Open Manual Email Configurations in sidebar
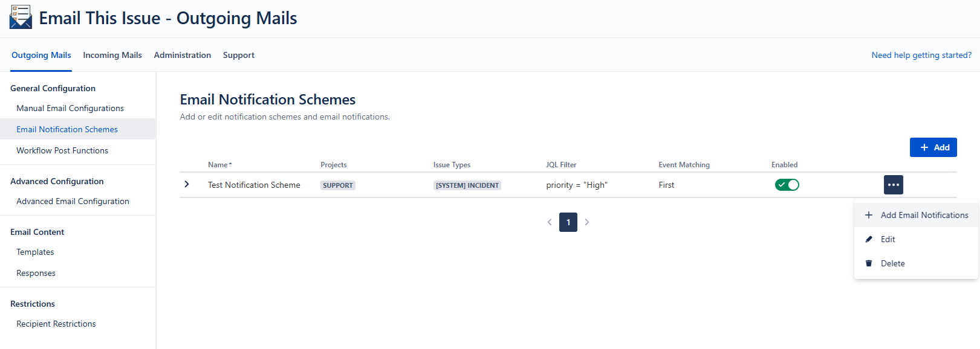Screen dimensions: 980x349 (x=70, y=108)
